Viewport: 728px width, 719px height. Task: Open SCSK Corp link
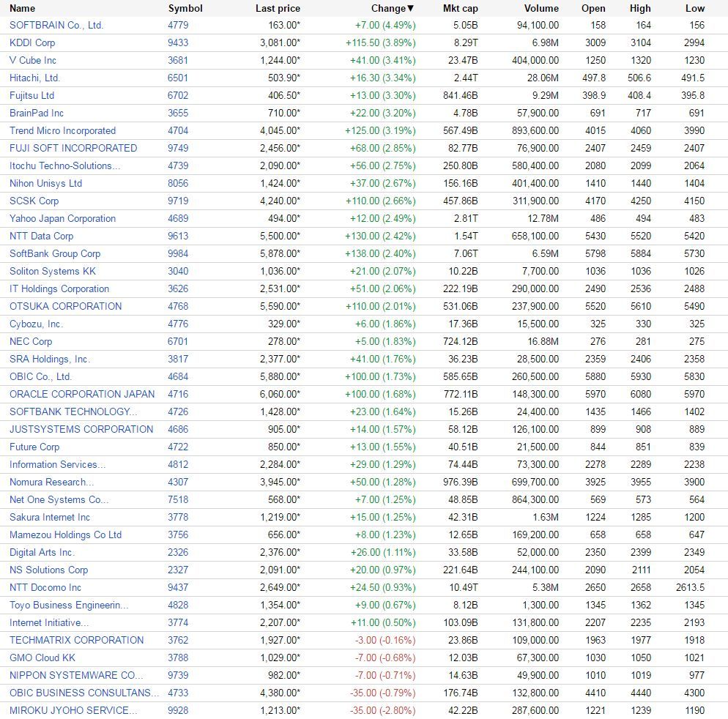pyautogui.click(x=34, y=201)
